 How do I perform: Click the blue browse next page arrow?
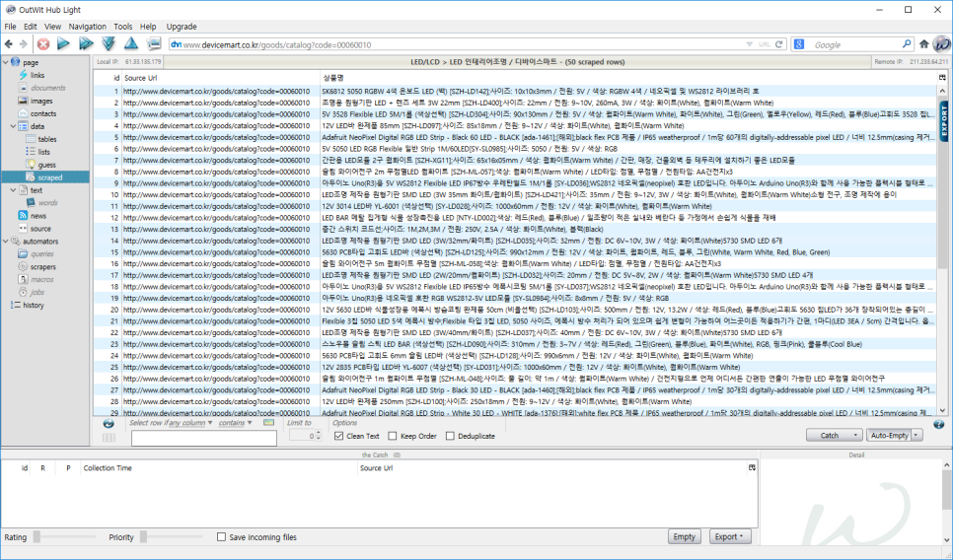tap(63, 43)
